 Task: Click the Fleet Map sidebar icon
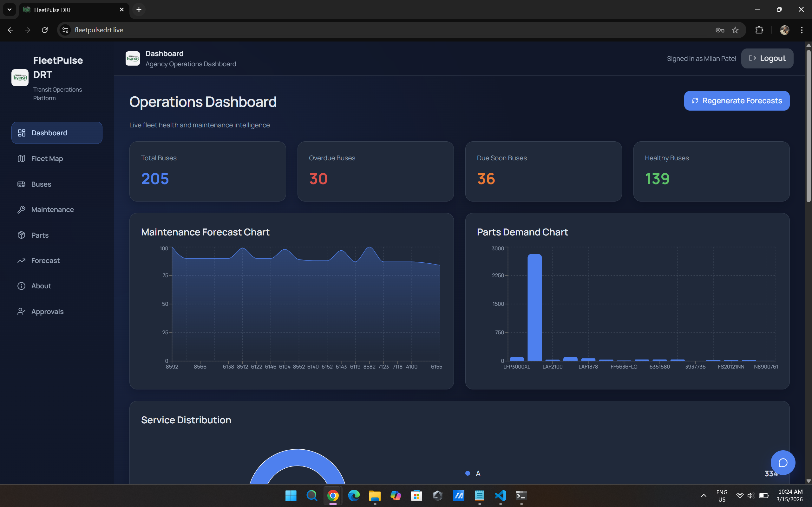click(x=22, y=159)
